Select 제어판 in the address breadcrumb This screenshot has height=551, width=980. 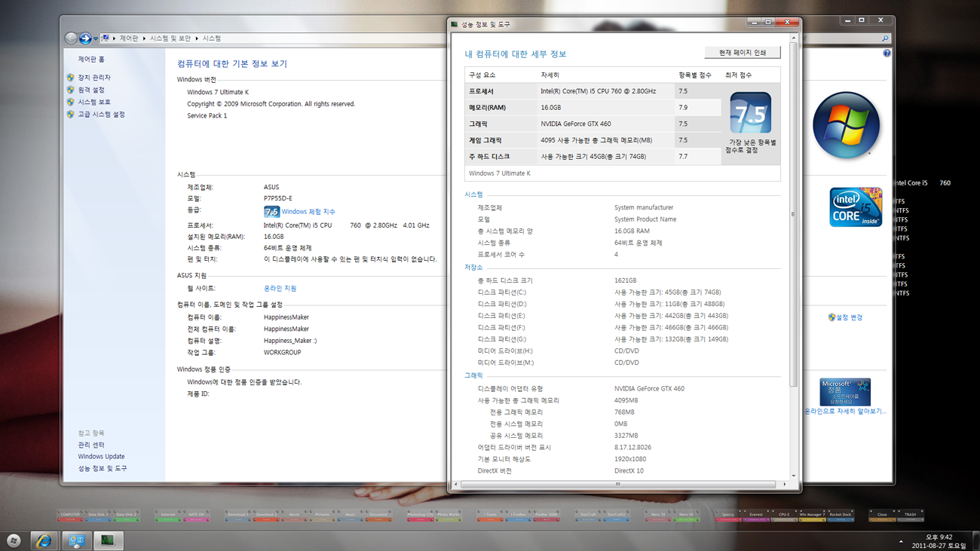pos(129,38)
